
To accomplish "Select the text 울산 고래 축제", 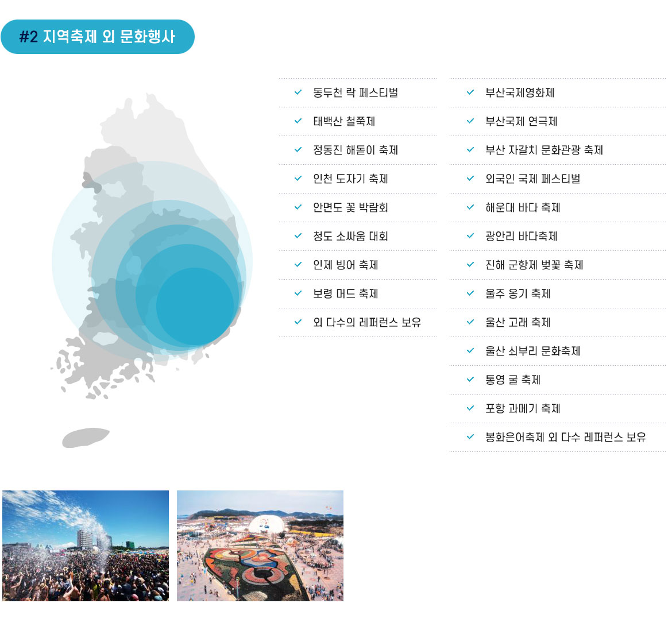I will pos(517,322).
